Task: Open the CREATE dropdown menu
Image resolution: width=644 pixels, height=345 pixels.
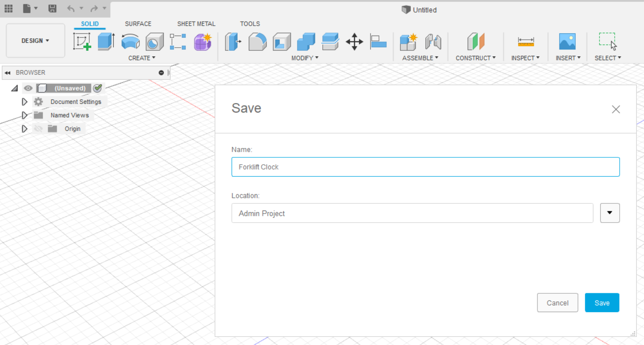Action: point(142,58)
